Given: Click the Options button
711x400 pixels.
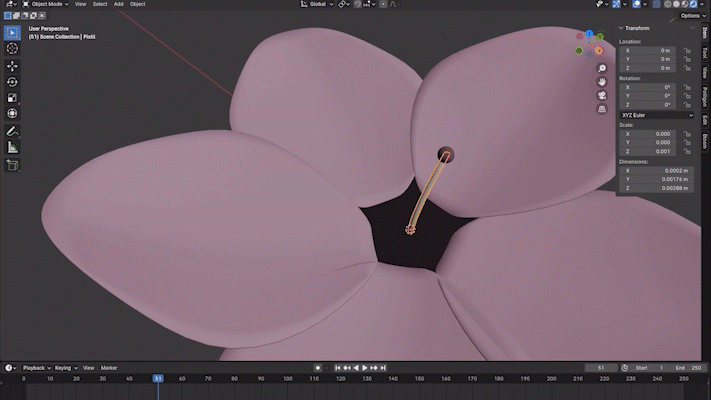Looking at the screenshot, I should click(x=691, y=16).
